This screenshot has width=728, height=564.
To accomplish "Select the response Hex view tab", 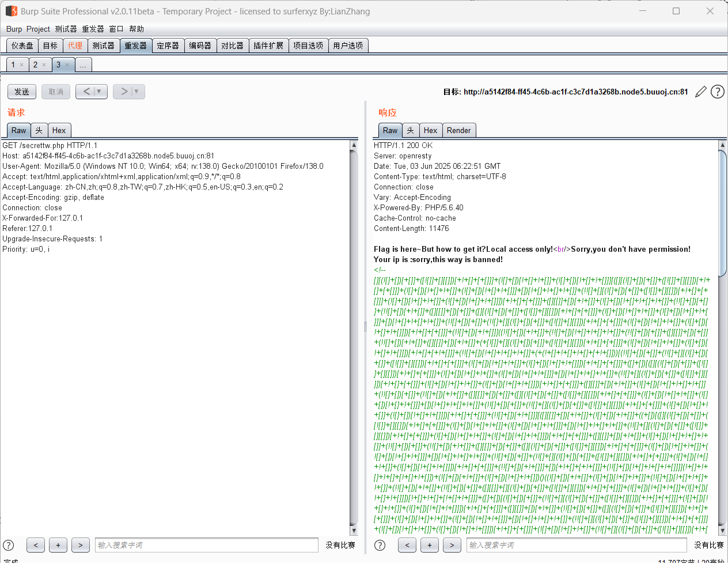I will click(x=431, y=130).
